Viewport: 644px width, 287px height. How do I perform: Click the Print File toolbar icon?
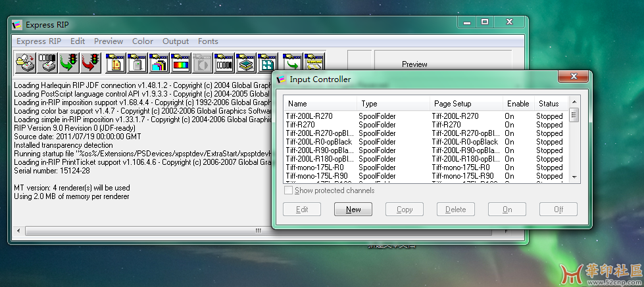point(26,63)
